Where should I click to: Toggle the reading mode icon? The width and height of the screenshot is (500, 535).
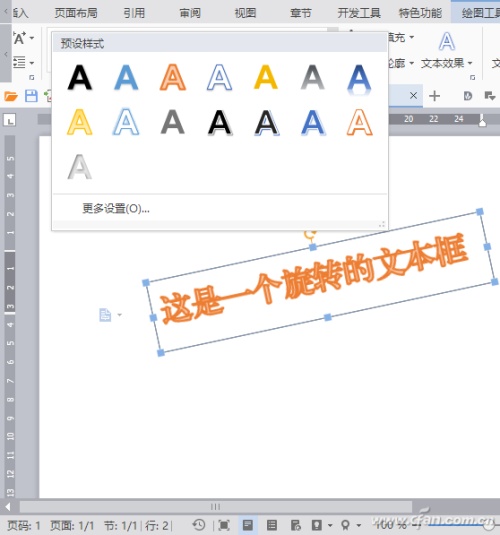[x=317, y=525]
